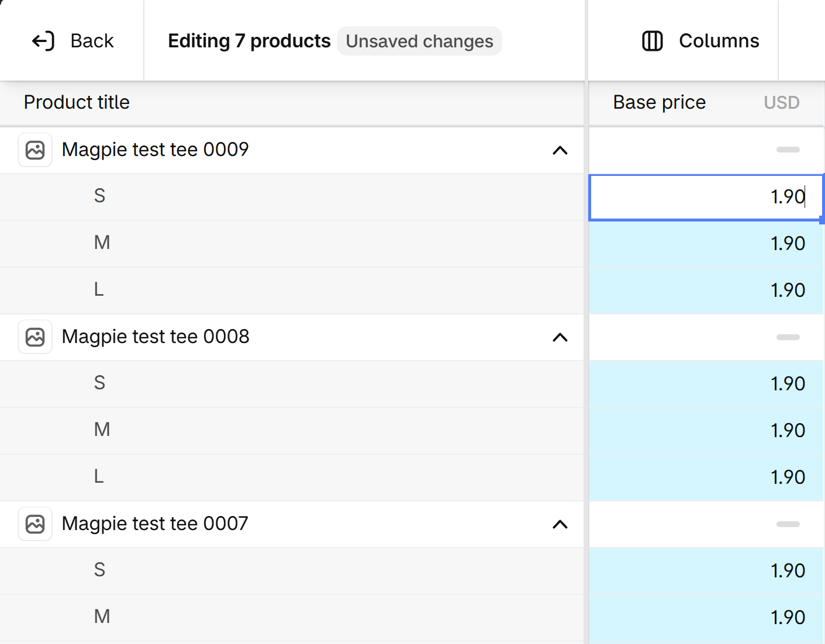
Task: Select base price cell for 0009 size L
Action: 706,290
